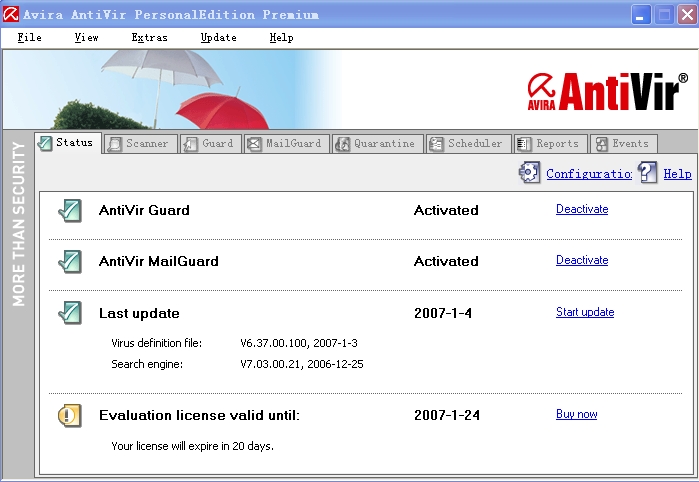699x482 pixels.
Task: Close the Avira AntiVir window
Action: click(x=687, y=15)
